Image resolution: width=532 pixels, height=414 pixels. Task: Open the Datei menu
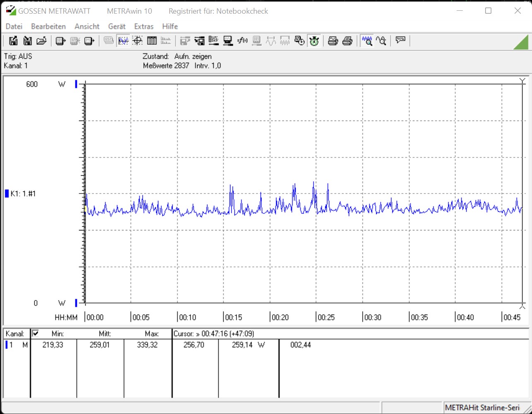pyautogui.click(x=14, y=26)
